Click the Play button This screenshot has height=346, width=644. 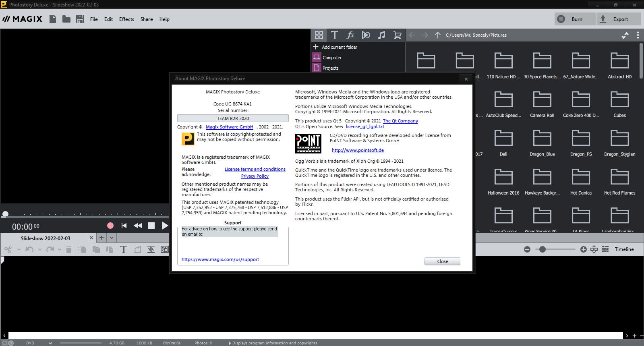[x=165, y=226]
